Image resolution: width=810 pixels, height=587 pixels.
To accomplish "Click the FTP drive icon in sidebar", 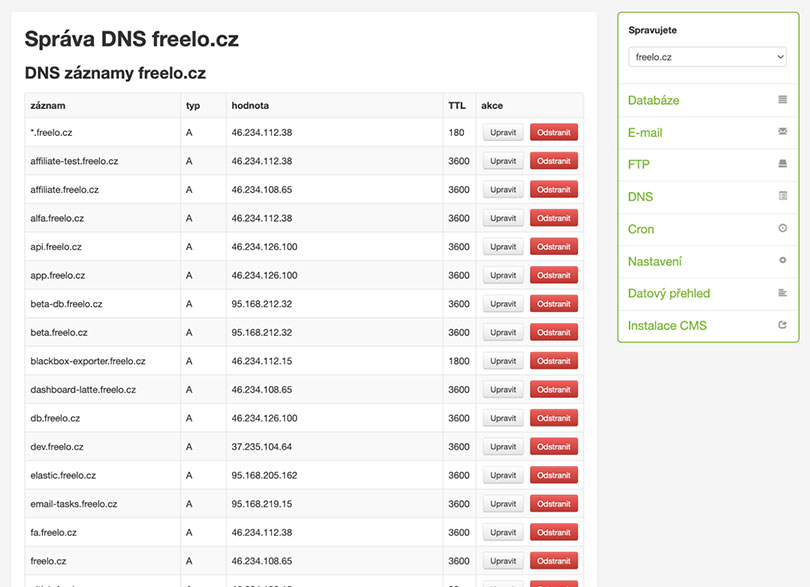I will point(783,163).
